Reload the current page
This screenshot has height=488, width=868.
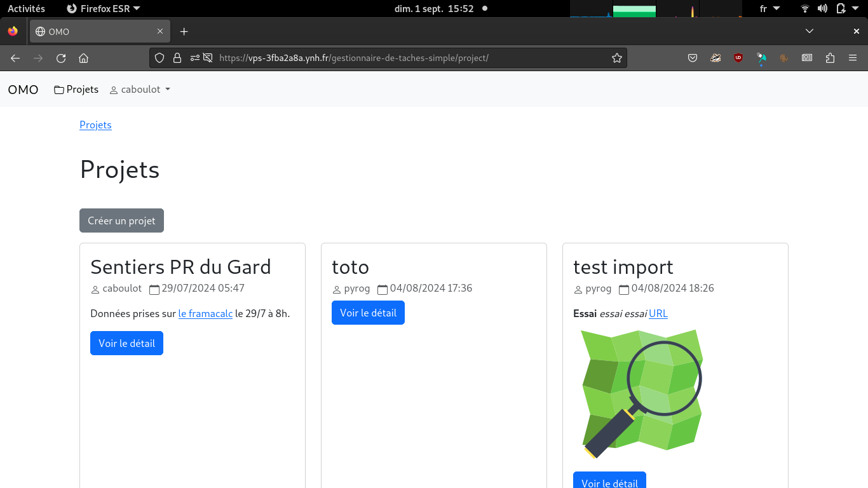tap(61, 58)
